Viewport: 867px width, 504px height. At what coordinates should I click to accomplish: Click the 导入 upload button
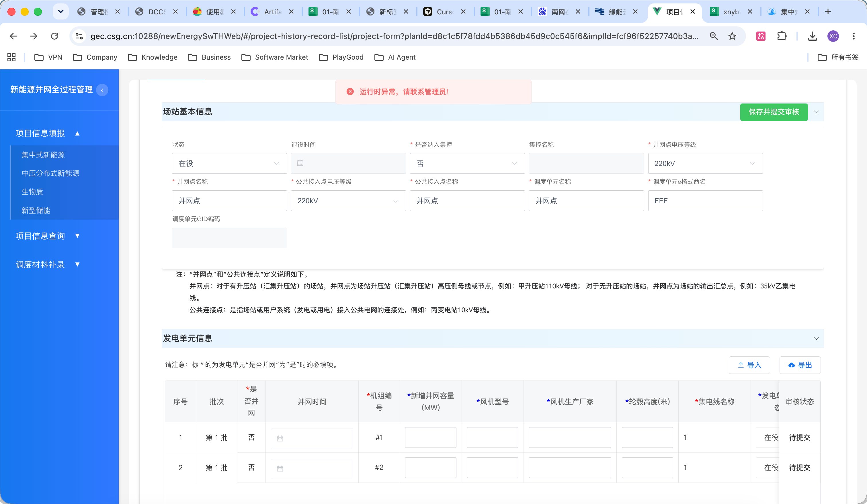coord(749,365)
